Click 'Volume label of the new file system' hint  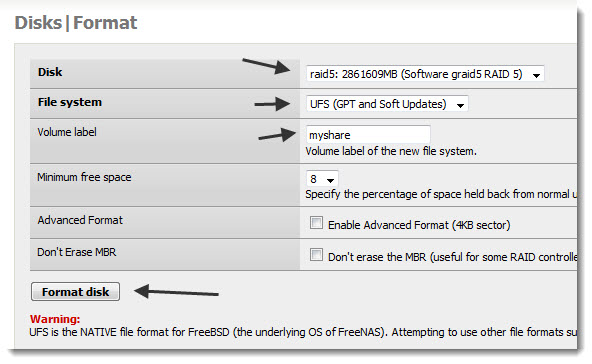point(391,151)
